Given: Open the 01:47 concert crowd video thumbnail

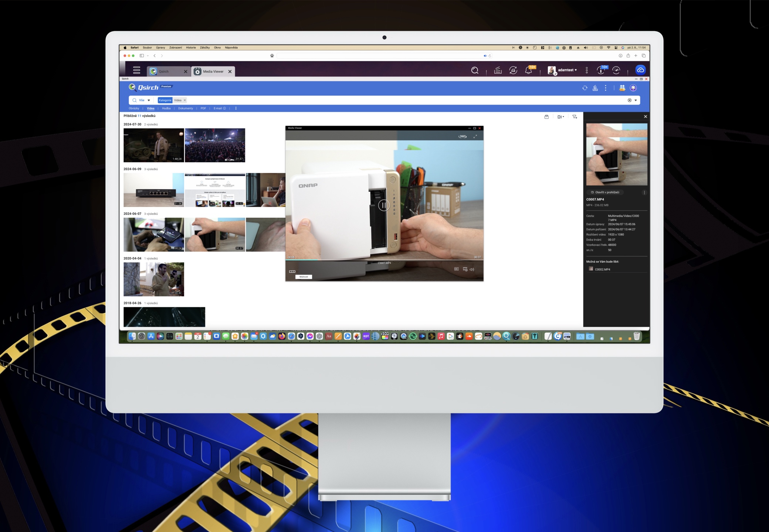Looking at the screenshot, I should click(x=215, y=145).
